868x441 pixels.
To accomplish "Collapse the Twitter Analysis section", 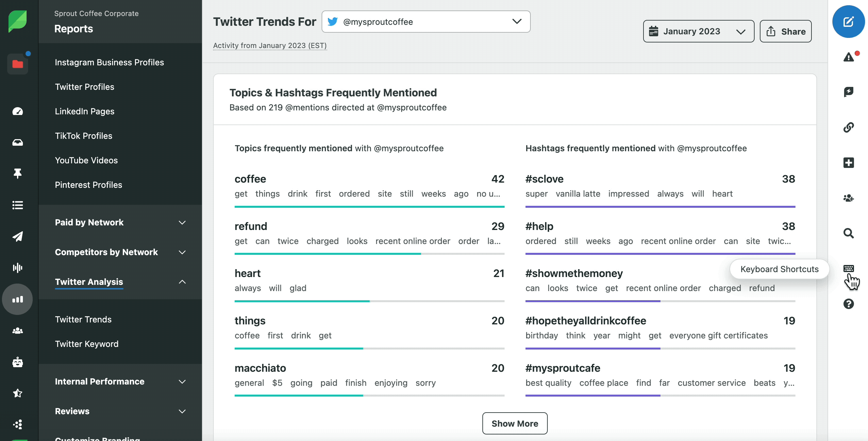I will pyautogui.click(x=120, y=282).
